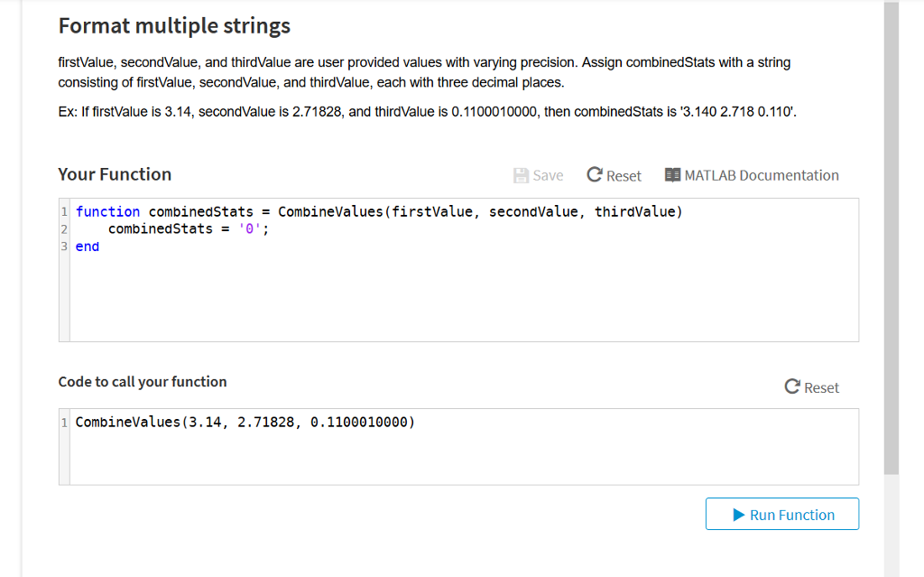Click the Reset arrow icon above the call code
The height and width of the screenshot is (577, 924).
coord(792,387)
